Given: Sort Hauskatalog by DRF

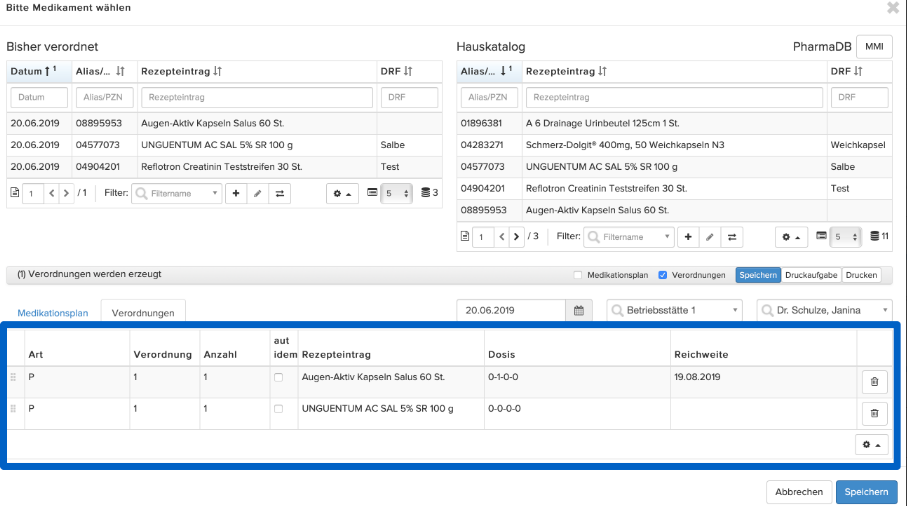Looking at the screenshot, I should [860, 71].
